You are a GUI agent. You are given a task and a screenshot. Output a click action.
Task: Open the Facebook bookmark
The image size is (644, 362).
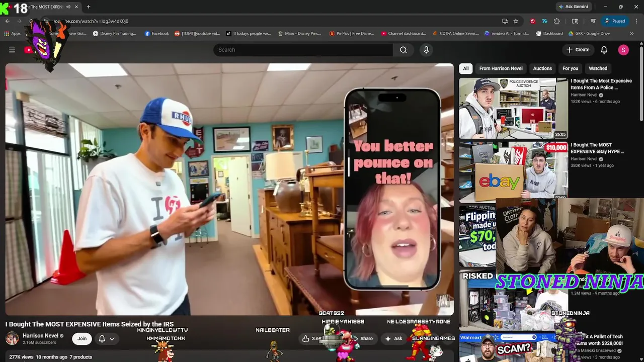point(157,34)
